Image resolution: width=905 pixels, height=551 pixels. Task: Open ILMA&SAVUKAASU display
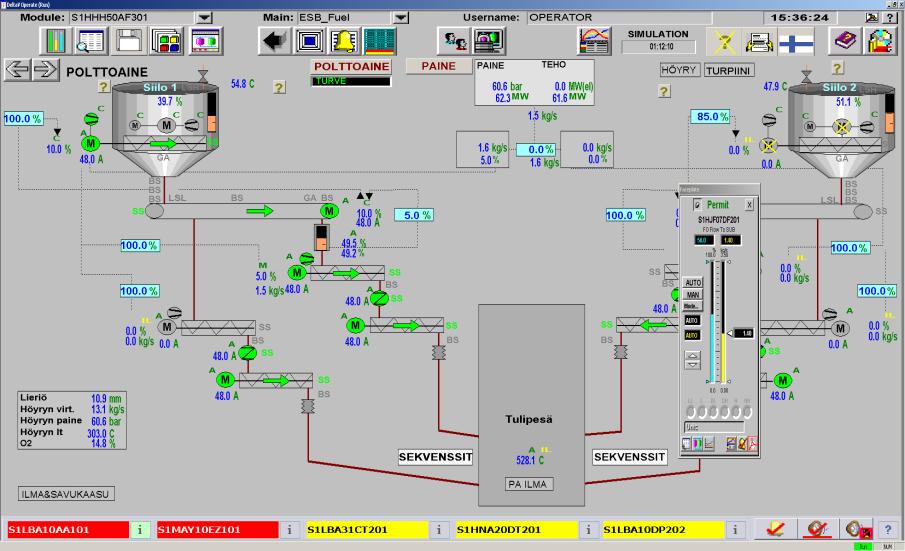(66, 494)
